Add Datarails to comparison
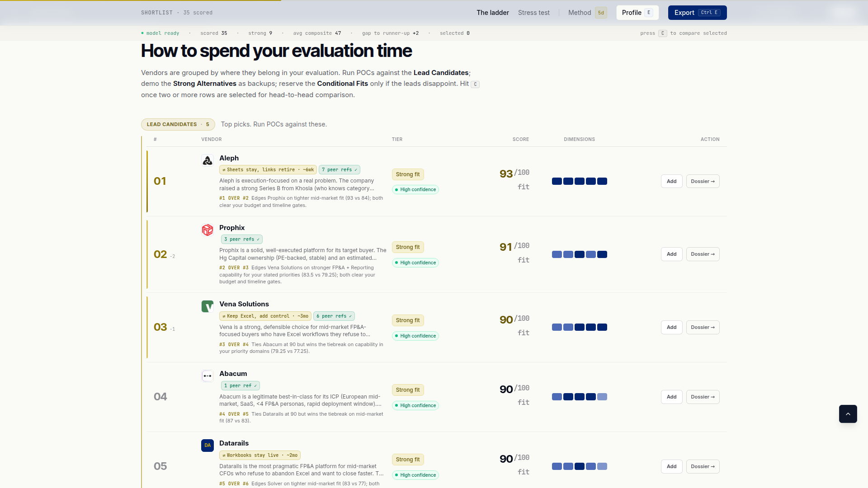This screenshot has height=488, width=868. click(672, 466)
